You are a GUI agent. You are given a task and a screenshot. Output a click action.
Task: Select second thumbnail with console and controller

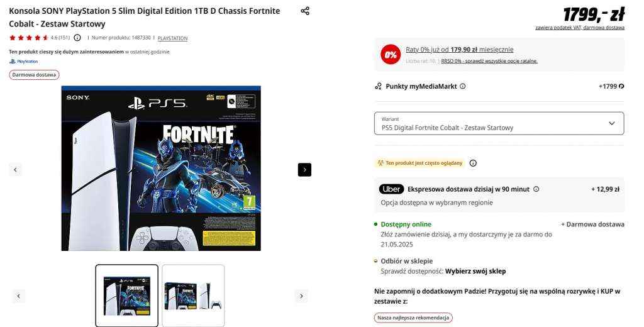click(193, 296)
